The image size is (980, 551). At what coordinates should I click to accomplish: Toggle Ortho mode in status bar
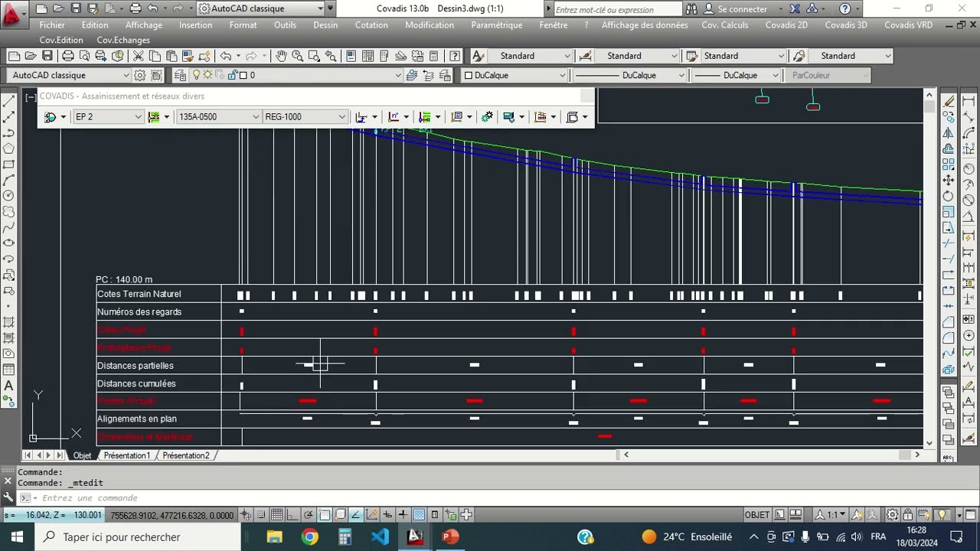coord(292,515)
